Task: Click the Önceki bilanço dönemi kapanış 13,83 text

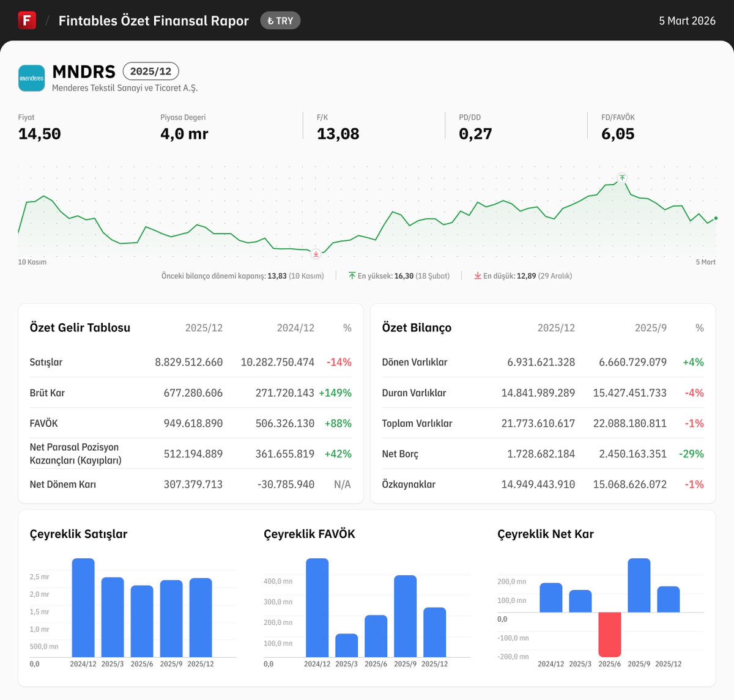Action: tap(243, 276)
